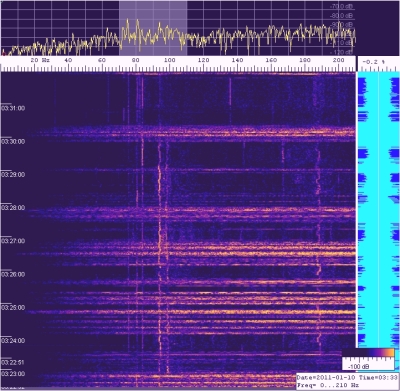Click the 140 tick on frequency ruler
Screen dimensions: 400x391
click(237, 60)
